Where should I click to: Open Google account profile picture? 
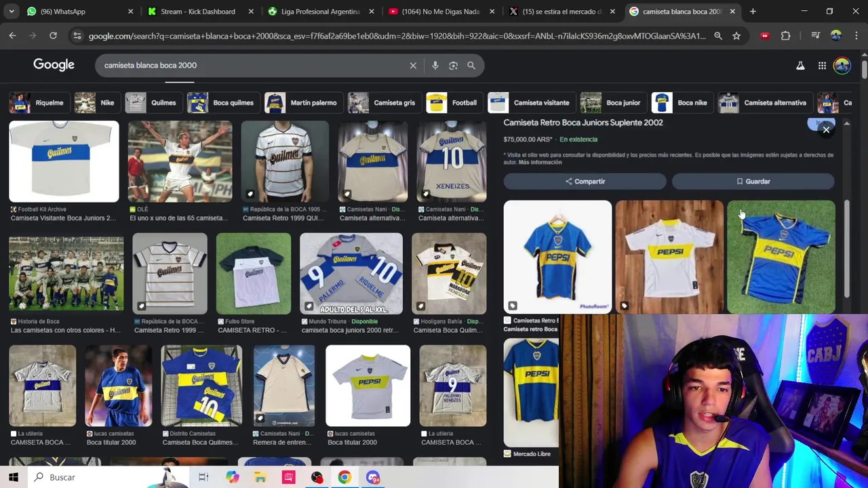click(x=842, y=66)
